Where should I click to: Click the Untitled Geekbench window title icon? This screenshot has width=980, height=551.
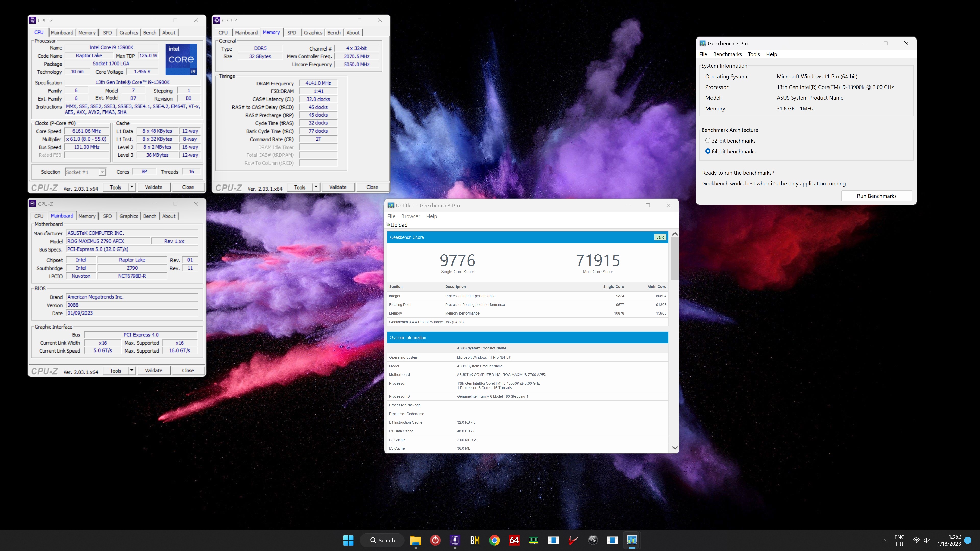coord(391,205)
